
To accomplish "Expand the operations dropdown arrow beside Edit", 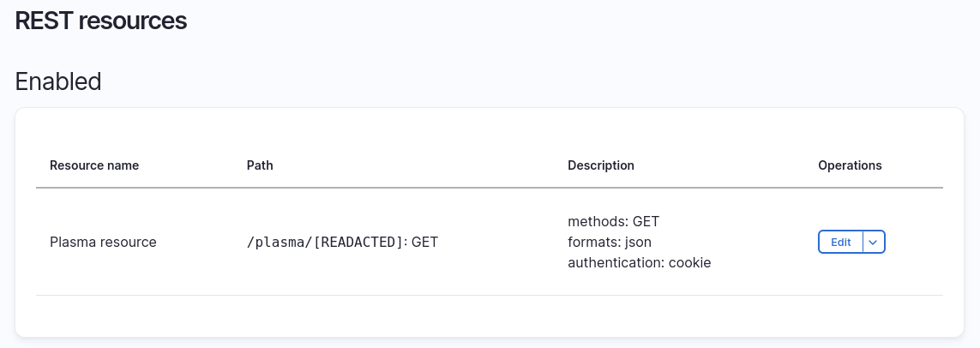I will (x=873, y=243).
